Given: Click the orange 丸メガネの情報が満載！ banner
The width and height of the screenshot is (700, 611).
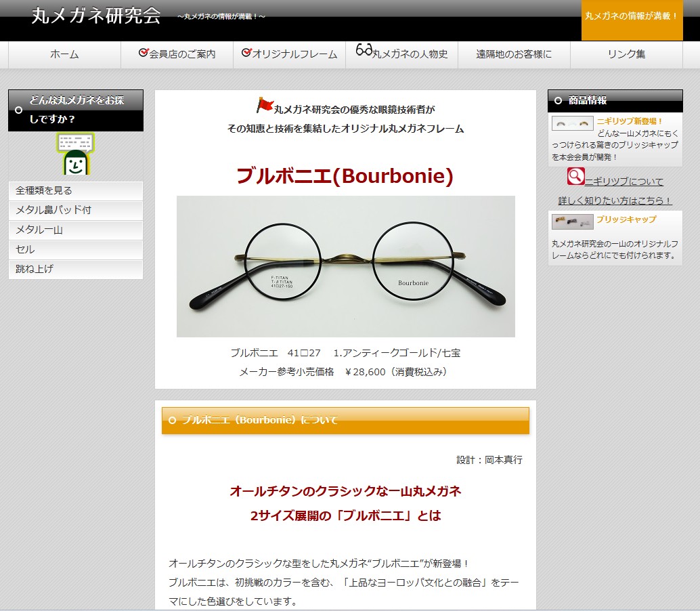Looking at the screenshot, I should [632, 20].
